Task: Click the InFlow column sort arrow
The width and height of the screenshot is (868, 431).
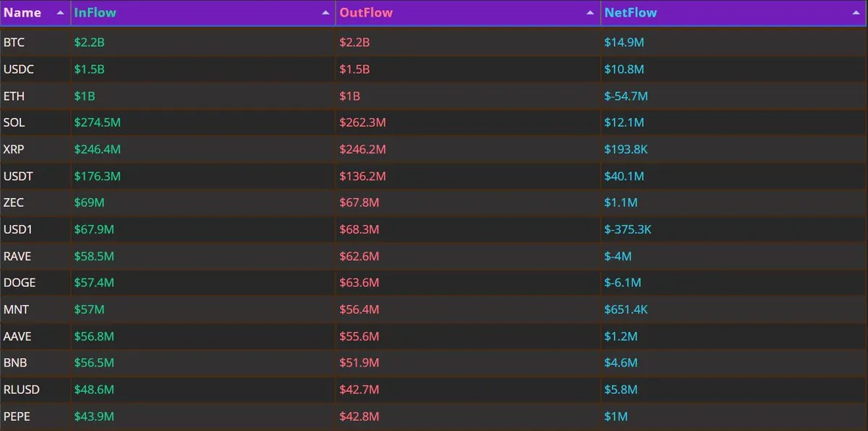Action: tap(325, 13)
